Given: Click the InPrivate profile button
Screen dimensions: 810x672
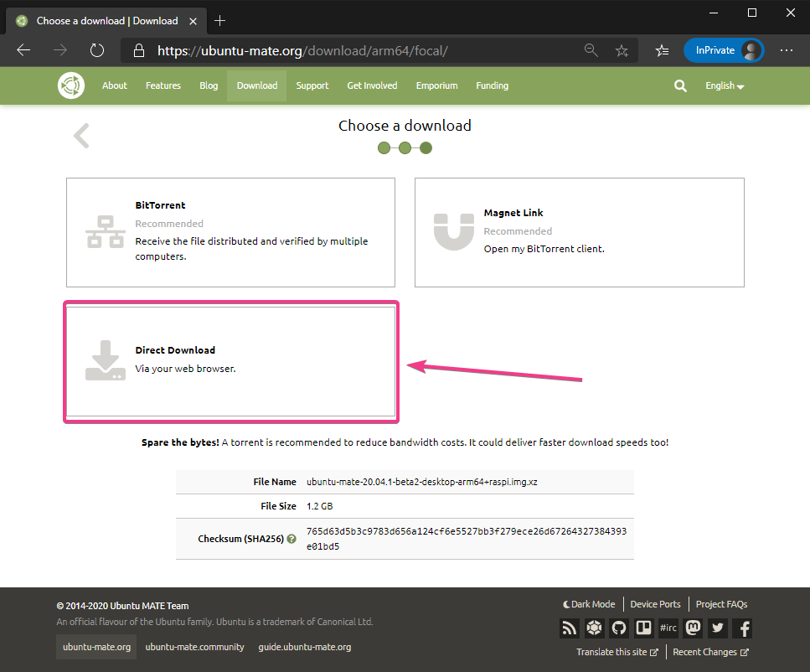Looking at the screenshot, I should (x=724, y=50).
